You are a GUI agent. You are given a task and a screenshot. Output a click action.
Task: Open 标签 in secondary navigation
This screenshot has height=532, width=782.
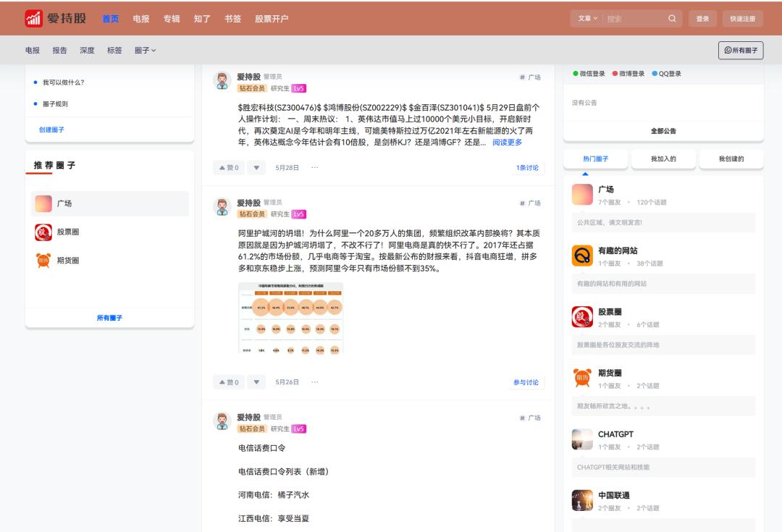114,51
